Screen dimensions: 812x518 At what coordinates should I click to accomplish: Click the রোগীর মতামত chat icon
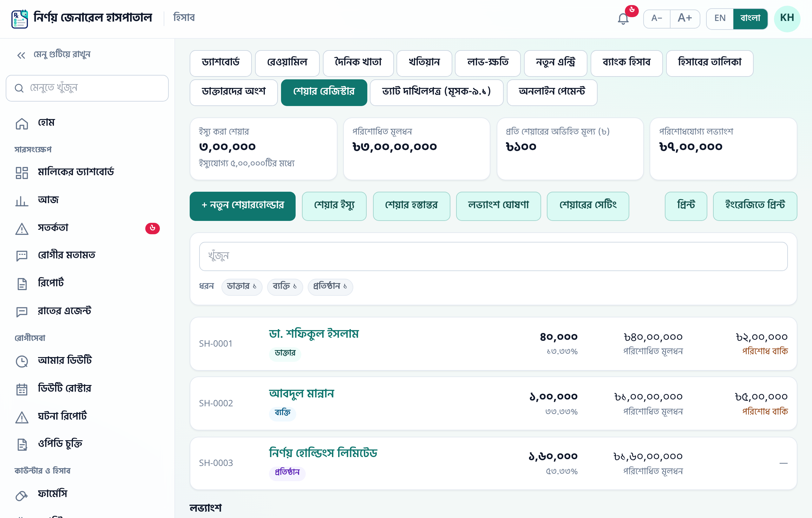pos(22,256)
